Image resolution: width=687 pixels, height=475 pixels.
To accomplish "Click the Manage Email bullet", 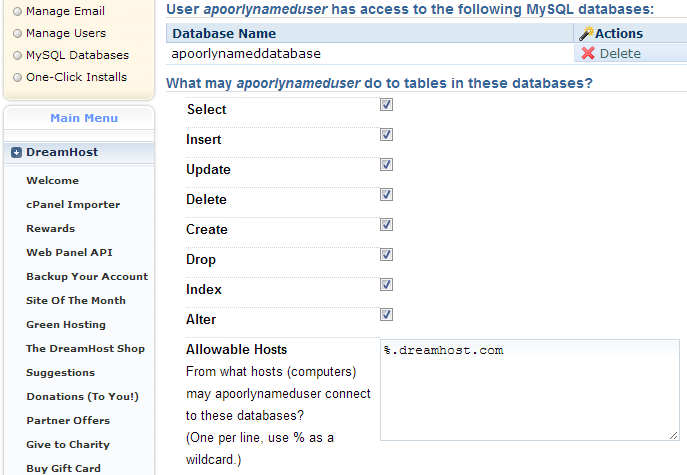I will 17,11.
